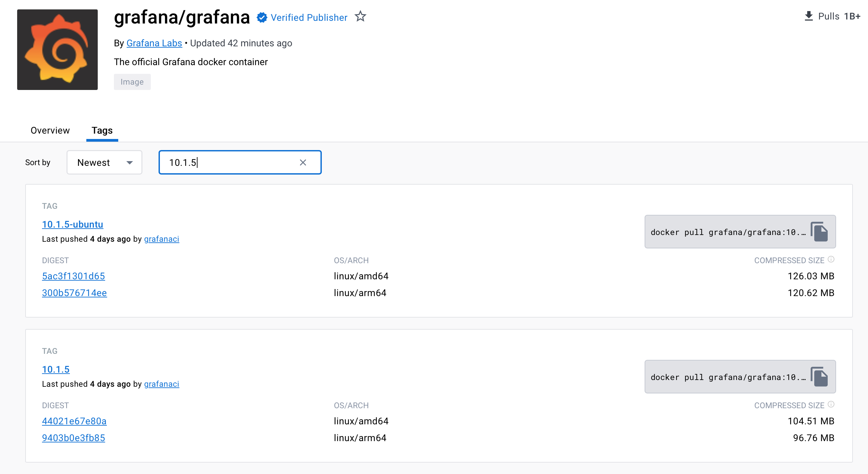The image size is (868, 474).
Task: Copy the docker pull command for 10.1.5
Action: 820,376
